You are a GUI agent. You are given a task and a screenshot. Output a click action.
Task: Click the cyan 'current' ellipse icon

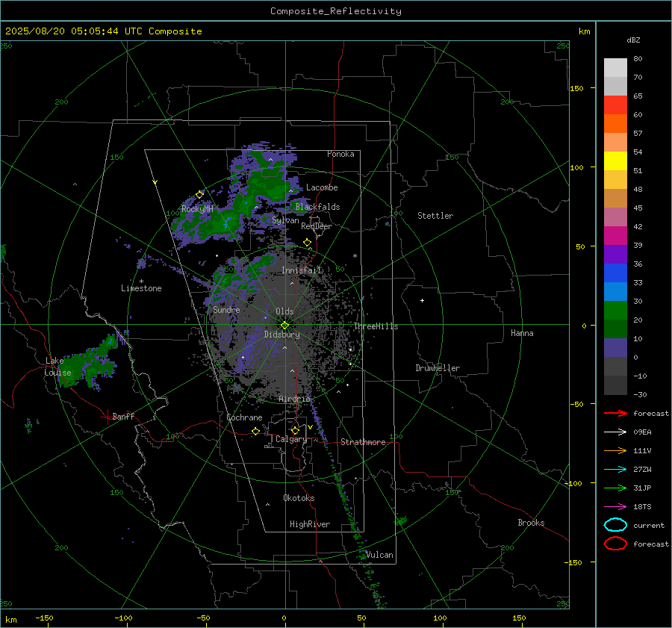615,525
